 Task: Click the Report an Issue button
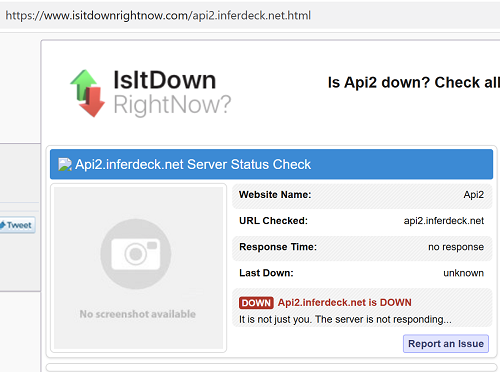click(x=446, y=344)
